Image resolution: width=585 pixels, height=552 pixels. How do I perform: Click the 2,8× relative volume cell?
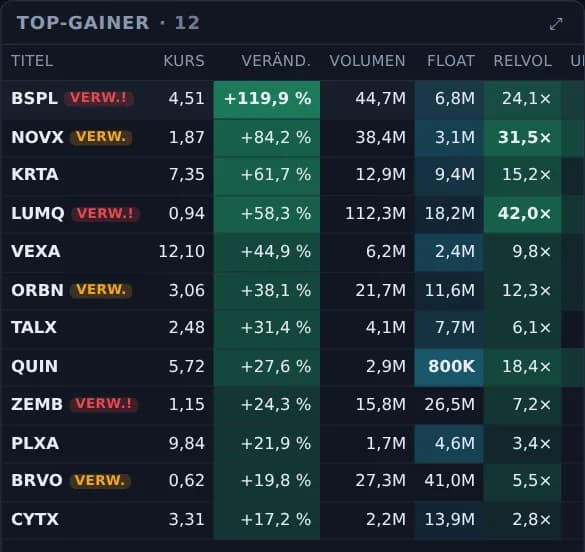(522, 520)
